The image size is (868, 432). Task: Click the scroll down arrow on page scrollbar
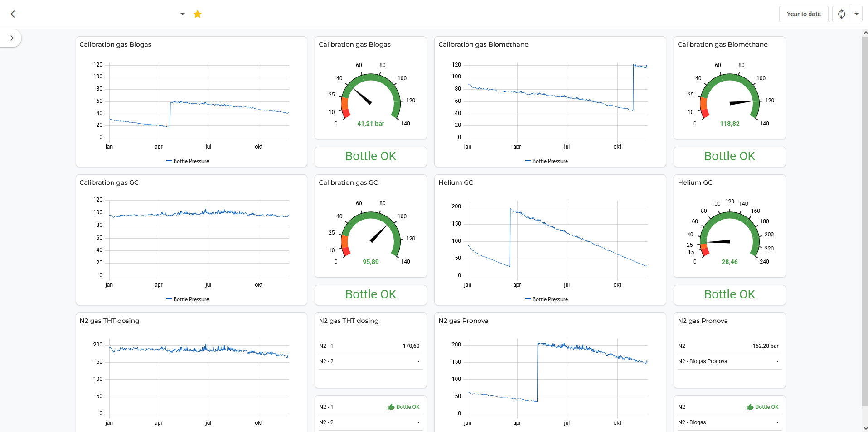point(865,428)
